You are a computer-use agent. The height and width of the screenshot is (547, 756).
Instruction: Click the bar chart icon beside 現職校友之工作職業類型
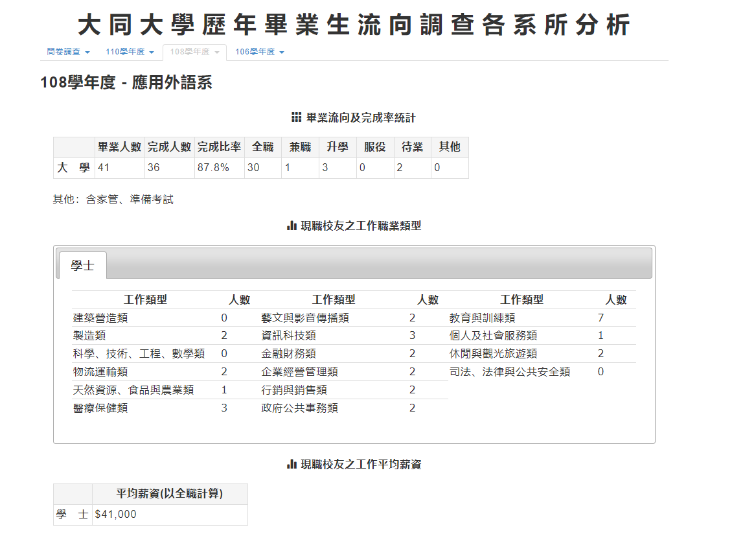pos(292,226)
